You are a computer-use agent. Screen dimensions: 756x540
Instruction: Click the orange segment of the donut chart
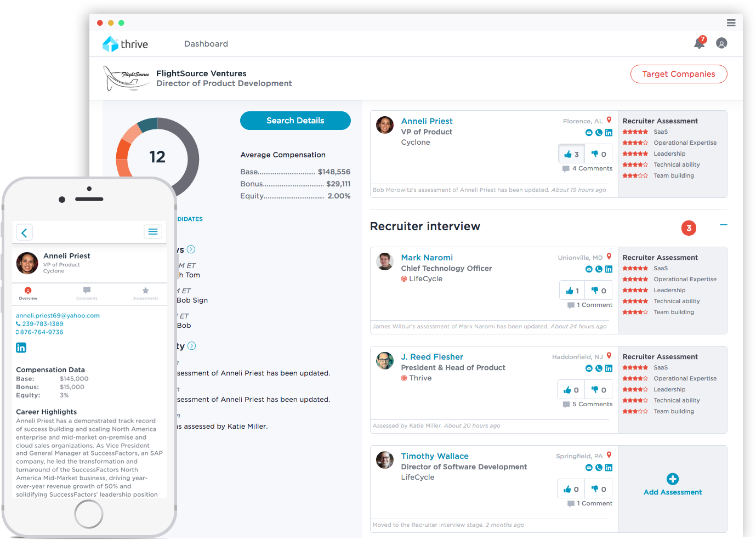[122, 150]
